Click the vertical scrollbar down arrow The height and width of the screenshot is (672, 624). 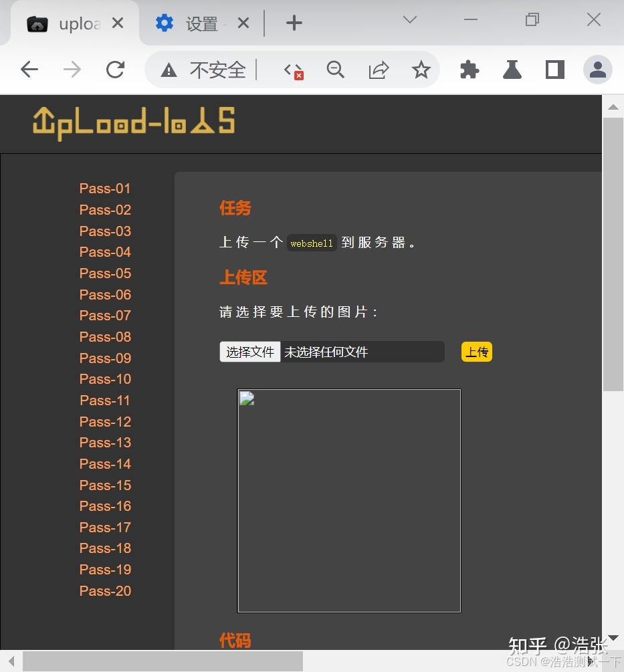coord(613,638)
